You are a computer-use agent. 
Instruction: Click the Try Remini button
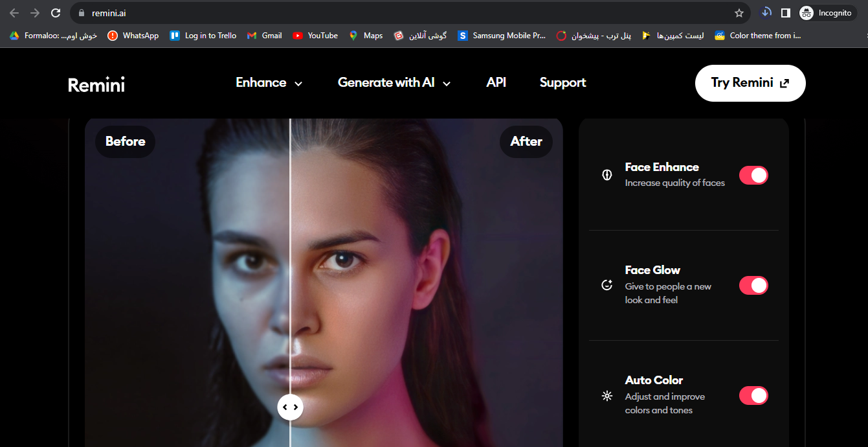point(750,83)
